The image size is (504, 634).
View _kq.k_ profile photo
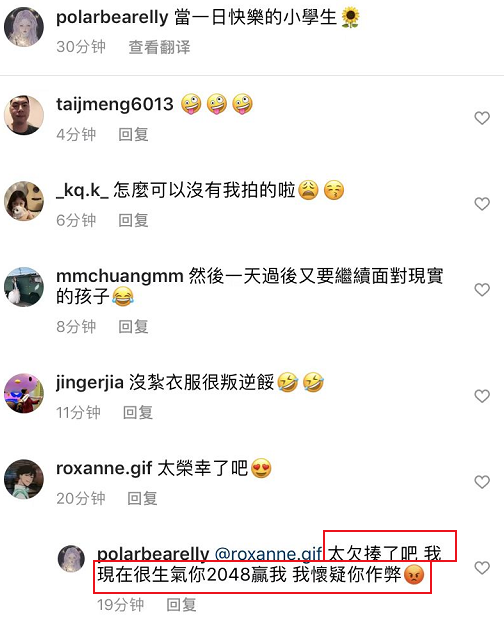(24, 201)
